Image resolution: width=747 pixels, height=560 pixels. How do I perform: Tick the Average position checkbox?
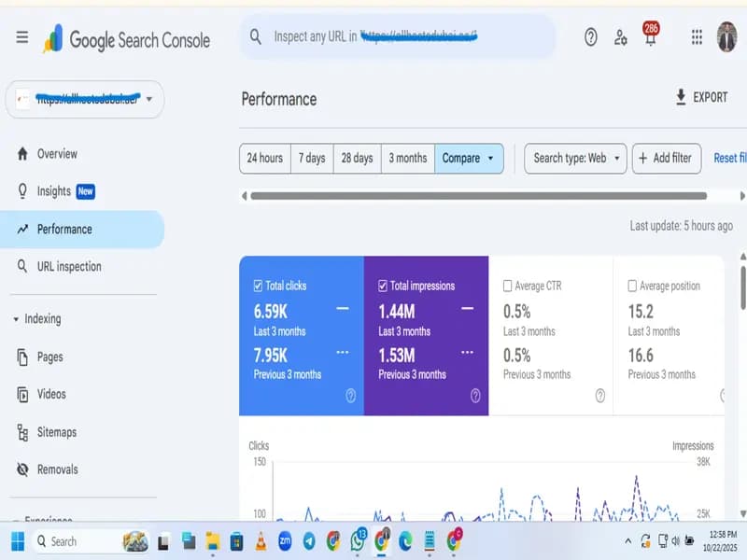(632, 286)
